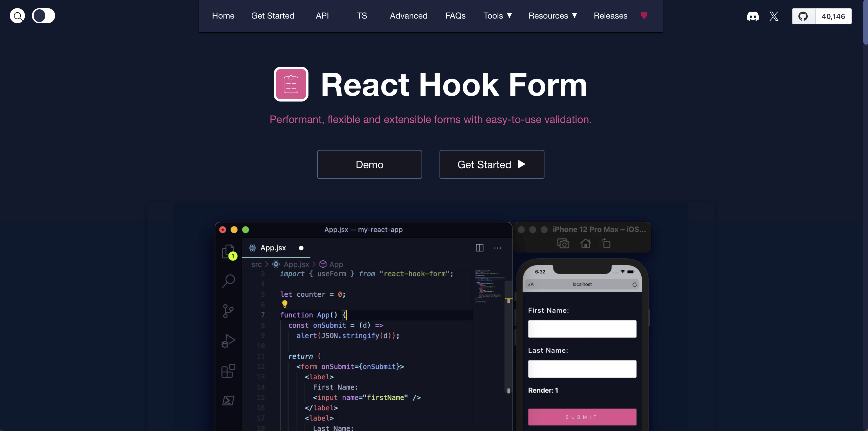Click the React Hook Form clipboard logo

tap(291, 84)
